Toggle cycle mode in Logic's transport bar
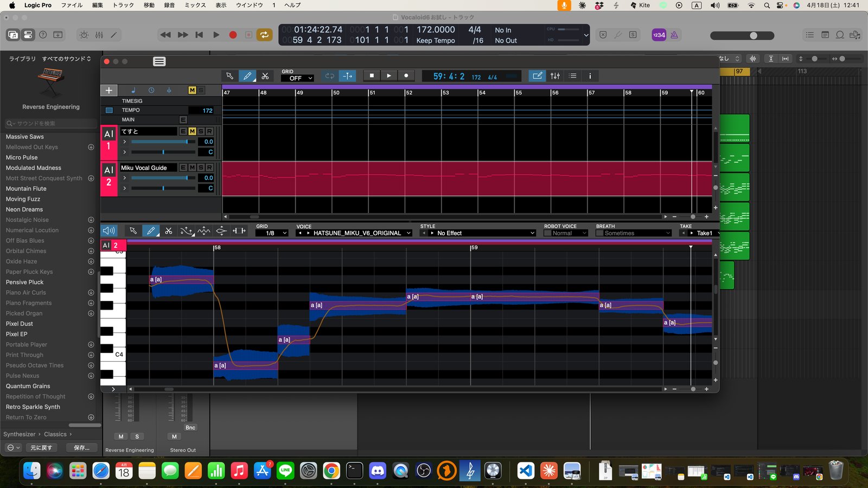Image resolution: width=868 pixels, height=488 pixels. coord(264,35)
